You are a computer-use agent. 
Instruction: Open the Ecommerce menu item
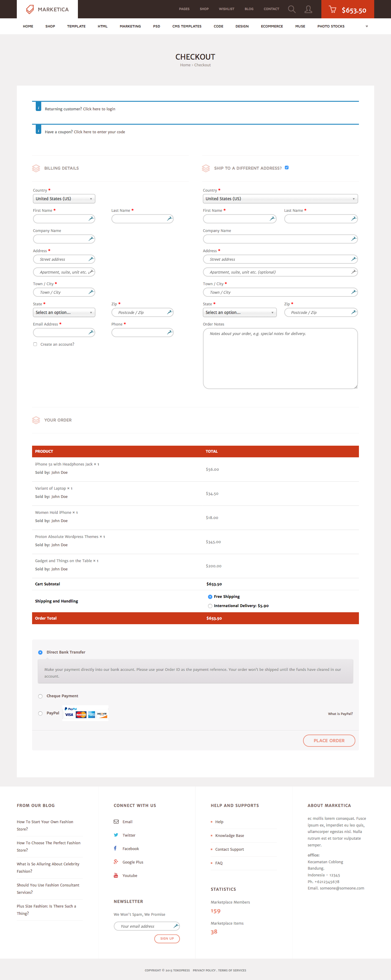(272, 26)
